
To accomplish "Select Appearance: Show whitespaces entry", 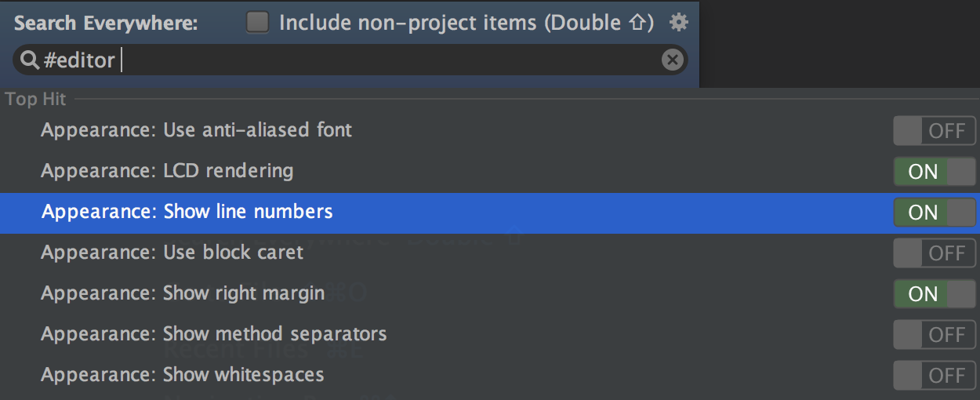I will click(x=182, y=375).
